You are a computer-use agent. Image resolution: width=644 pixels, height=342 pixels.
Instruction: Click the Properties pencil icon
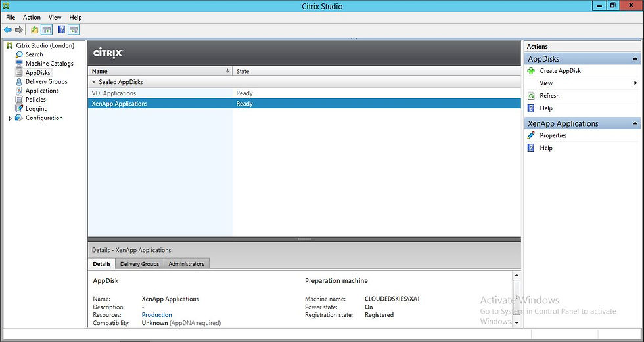click(x=531, y=135)
